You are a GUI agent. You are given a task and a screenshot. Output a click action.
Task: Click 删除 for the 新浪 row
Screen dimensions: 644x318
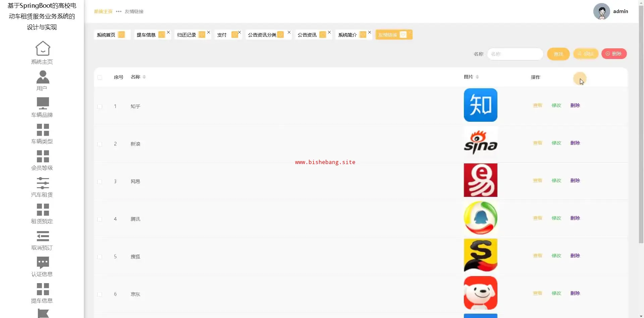coord(575,143)
